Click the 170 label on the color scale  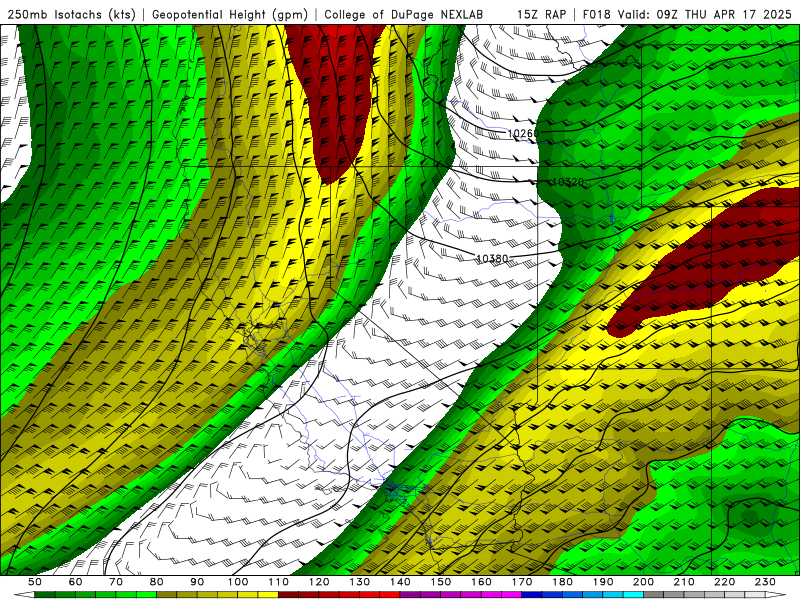[x=522, y=582]
